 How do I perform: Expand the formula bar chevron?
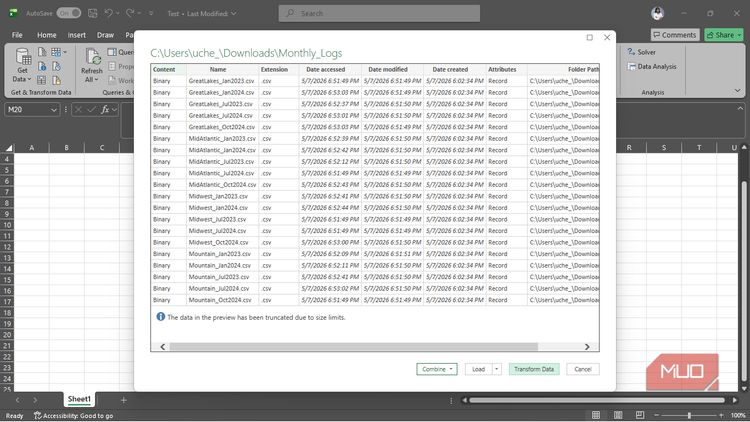click(x=740, y=109)
